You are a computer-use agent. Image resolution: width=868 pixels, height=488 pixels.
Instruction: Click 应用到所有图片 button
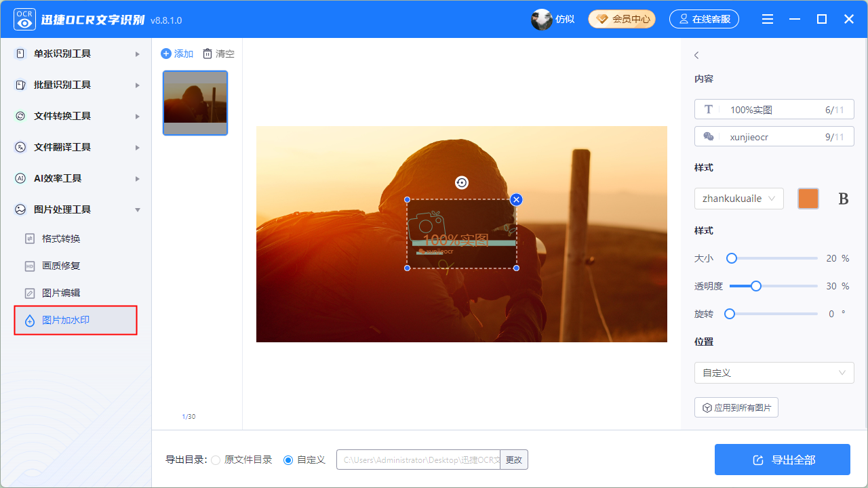736,408
